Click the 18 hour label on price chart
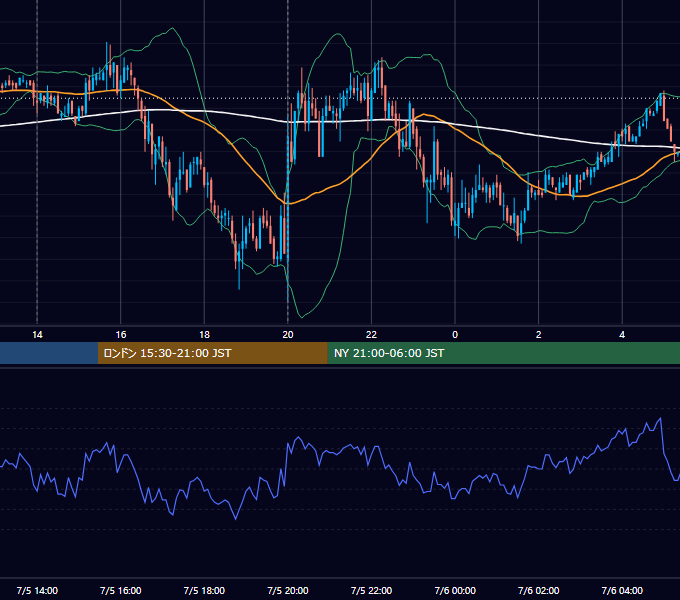The height and width of the screenshot is (600, 680). [204, 335]
